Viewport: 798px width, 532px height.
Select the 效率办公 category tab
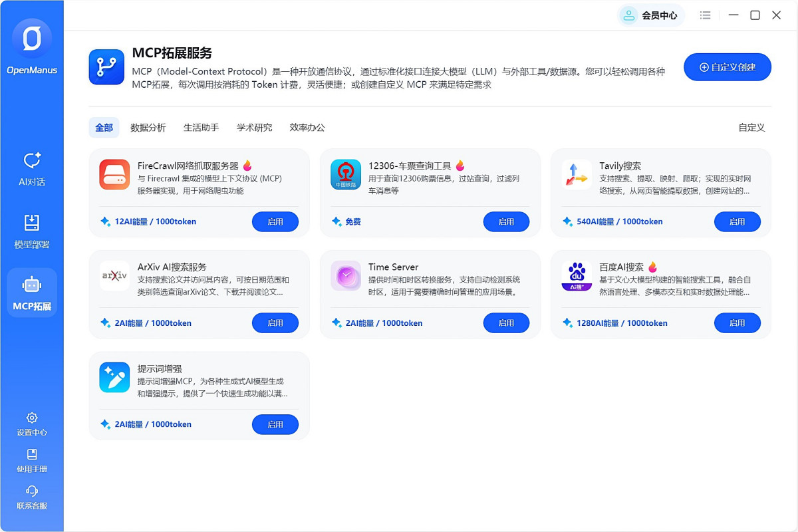click(x=307, y=128)
